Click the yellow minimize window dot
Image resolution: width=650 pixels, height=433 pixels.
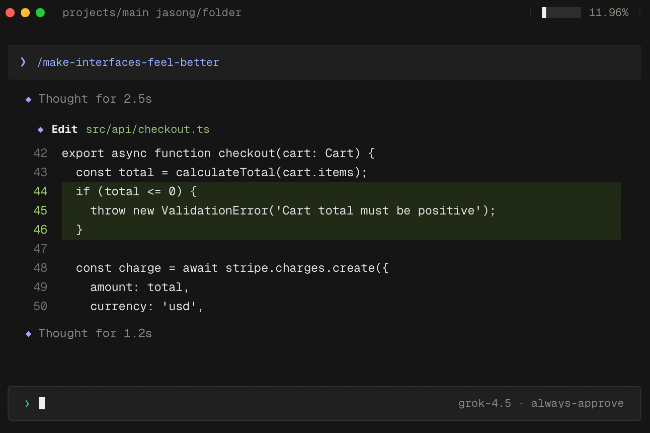click(25, 12)
